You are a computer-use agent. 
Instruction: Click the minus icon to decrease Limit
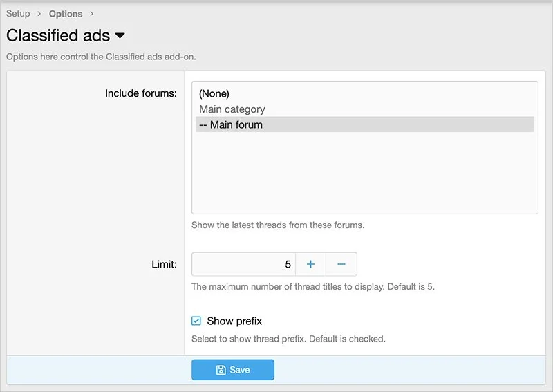click(341, 264)
